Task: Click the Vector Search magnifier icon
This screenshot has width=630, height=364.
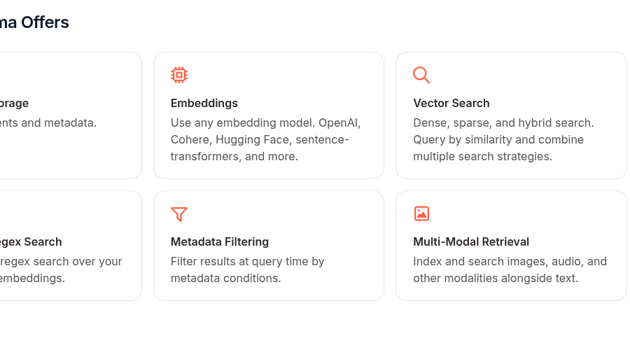Action: pos(421,75)
